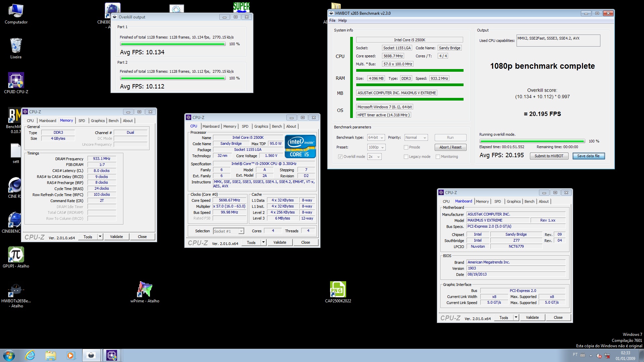The image size is (644, 362).
Task: Click the Core Speed 5698.67 MHz value
Action: coord(229,200)
